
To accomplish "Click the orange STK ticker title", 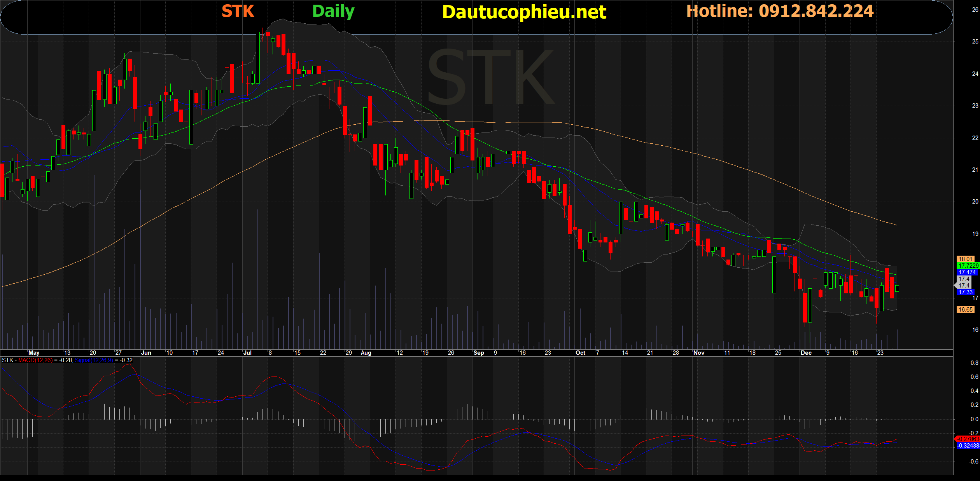I will [238, 11].
